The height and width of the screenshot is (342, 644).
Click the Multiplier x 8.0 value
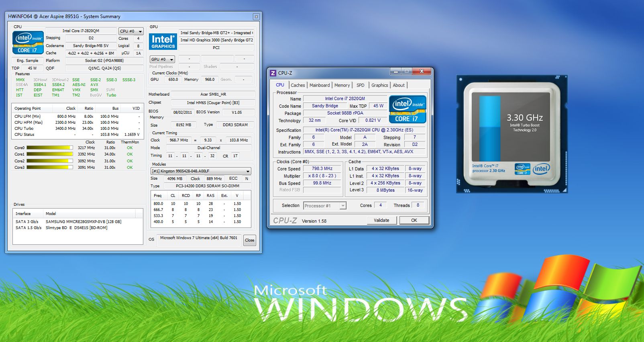322,176
